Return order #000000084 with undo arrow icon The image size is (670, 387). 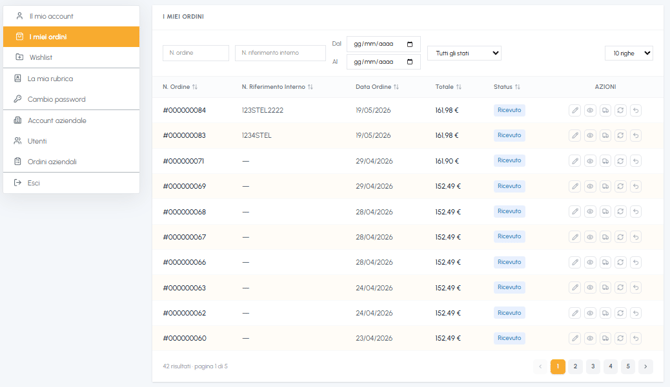pyautogui.click(x=636, y=110)
